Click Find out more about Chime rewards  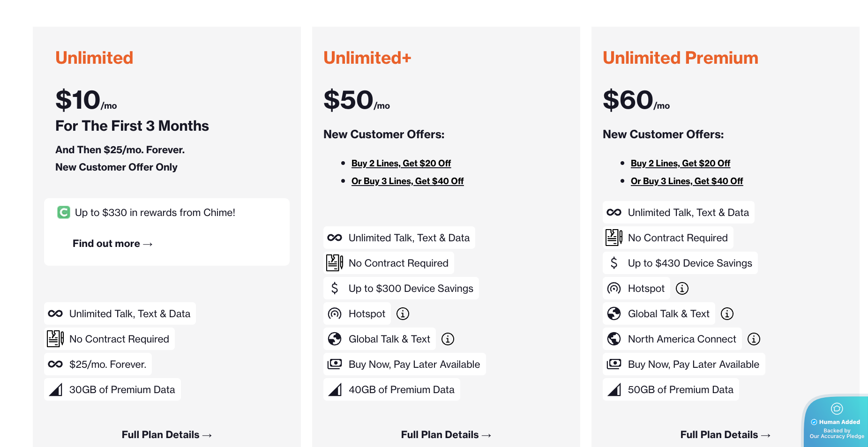[x=112, y=244]
